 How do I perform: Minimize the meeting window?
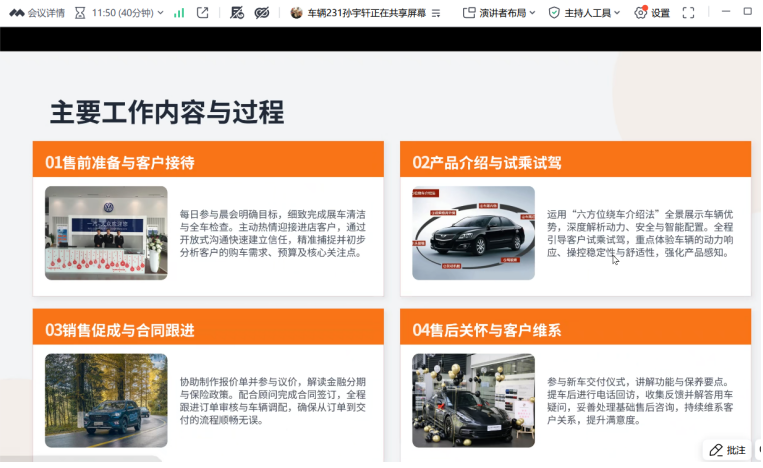pos(726,11)
